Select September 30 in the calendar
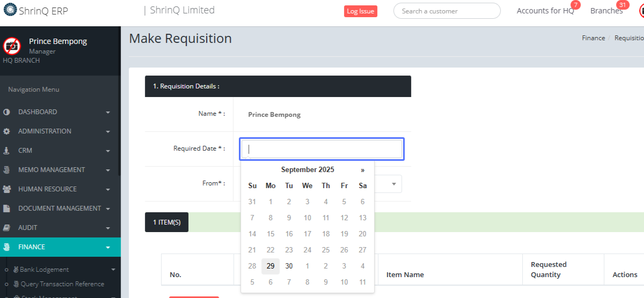 pyautogui.click(x=289, y=266)
